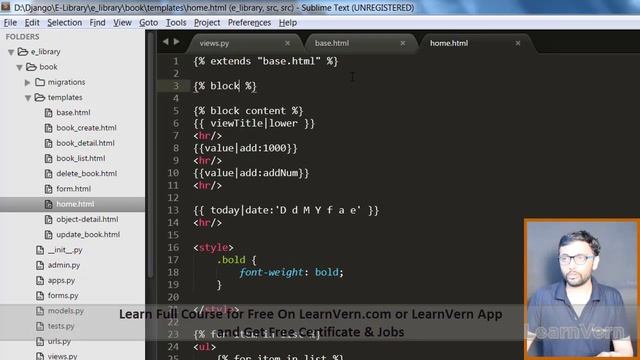Viewport: 640px width, 360px height.
Task: Click file icon beside home.html in sidebar
Action: pos(48,204)
